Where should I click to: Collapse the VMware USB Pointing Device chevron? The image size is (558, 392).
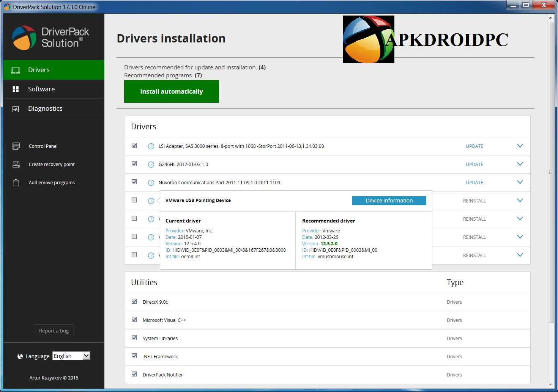520,201
